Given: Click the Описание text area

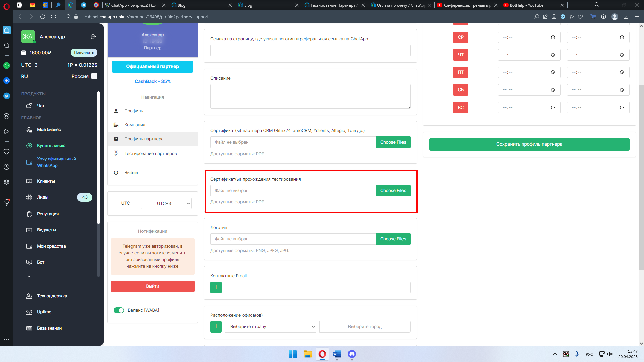Looking at the screenshot, I should click(310, 96).
